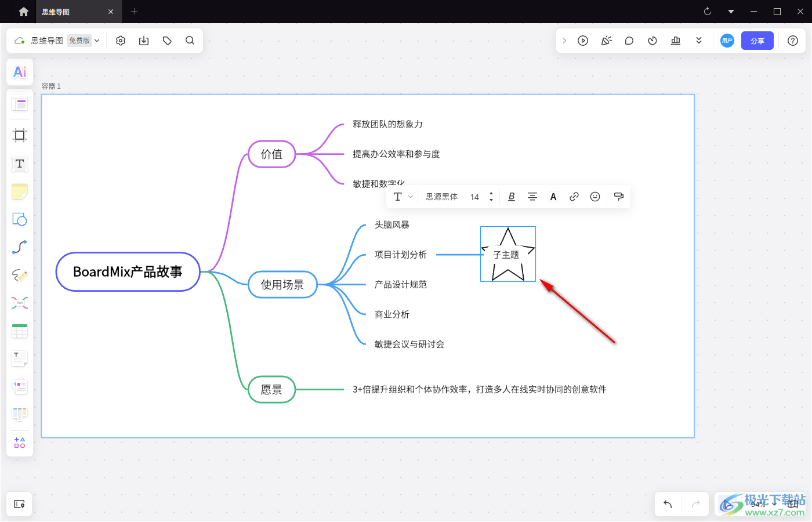Click the format painter icon
The width and height of the screenshot is (812, 522).
(x=619, y=197)
